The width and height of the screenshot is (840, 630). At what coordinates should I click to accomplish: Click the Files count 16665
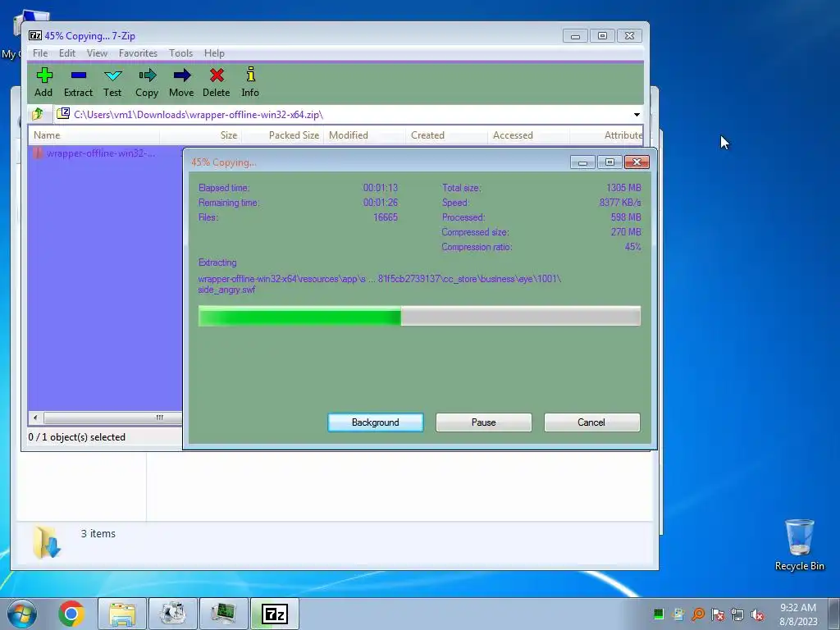point(386,217)
